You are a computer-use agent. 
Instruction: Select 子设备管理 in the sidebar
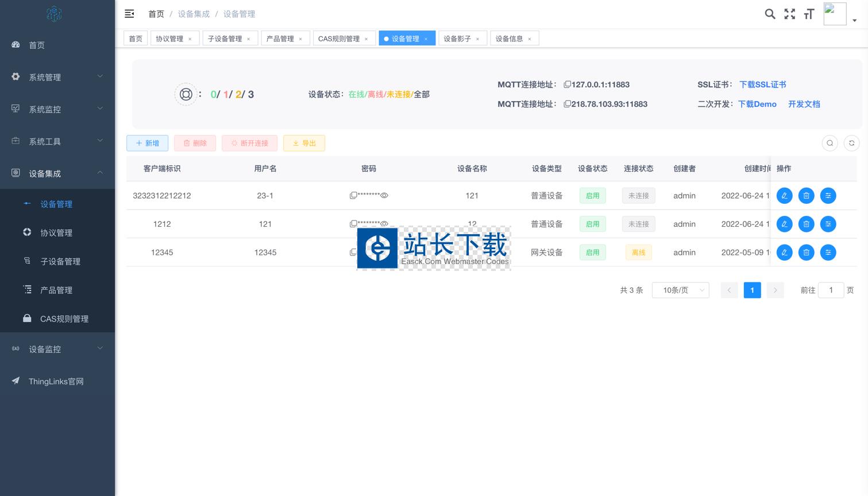60,261
